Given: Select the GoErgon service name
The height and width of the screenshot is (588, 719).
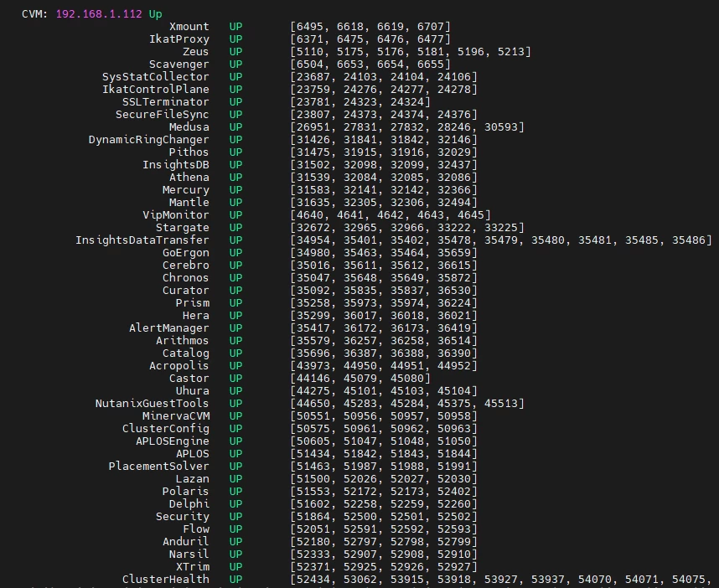Looking at the screenshot, I should coord(186,253).
